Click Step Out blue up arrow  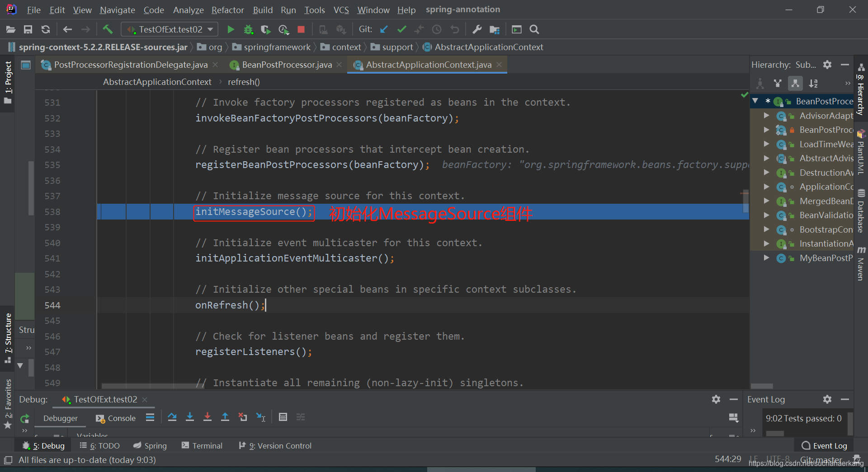click(x=225, y=417)
